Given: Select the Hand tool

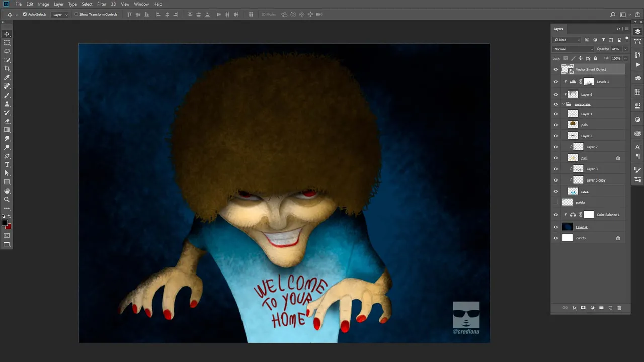Looking at the screenshot, I should pyautogui.click(x=7, y=191).
